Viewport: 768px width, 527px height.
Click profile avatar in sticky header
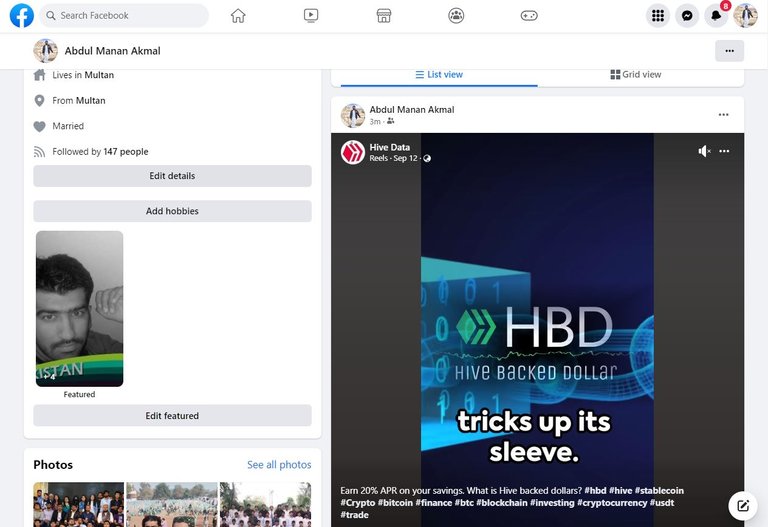coord(46,51)
